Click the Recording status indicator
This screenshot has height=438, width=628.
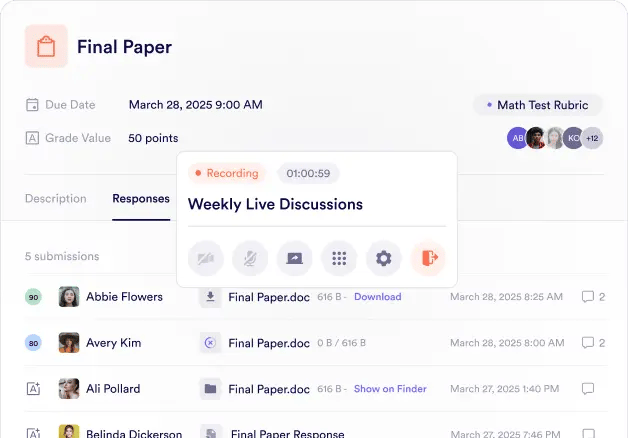pyautogui.click(x=227, y=173)
